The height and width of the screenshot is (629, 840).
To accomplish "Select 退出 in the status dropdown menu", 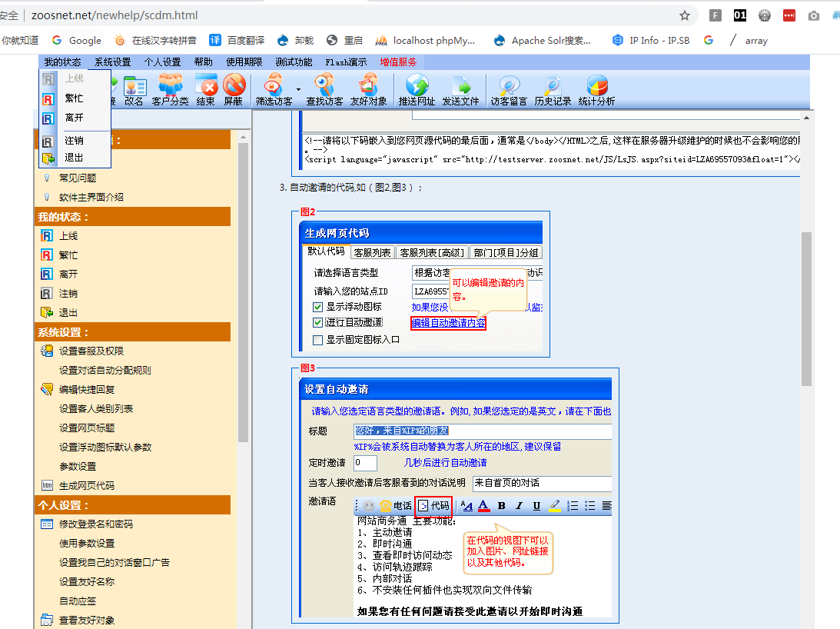I will 75,158.
